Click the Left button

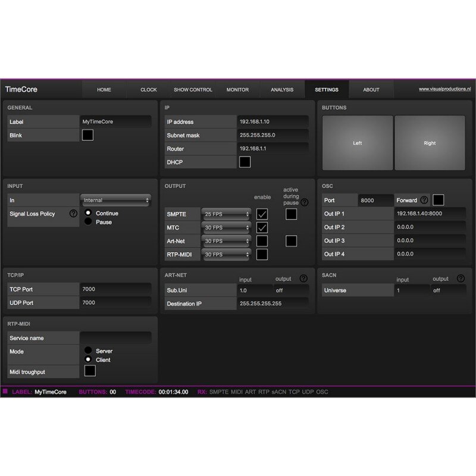click(358, 143)
